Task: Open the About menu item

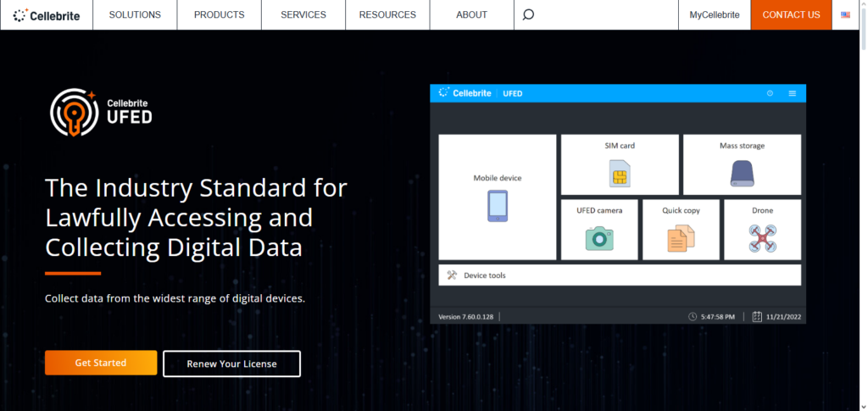Action: (471, 15)
